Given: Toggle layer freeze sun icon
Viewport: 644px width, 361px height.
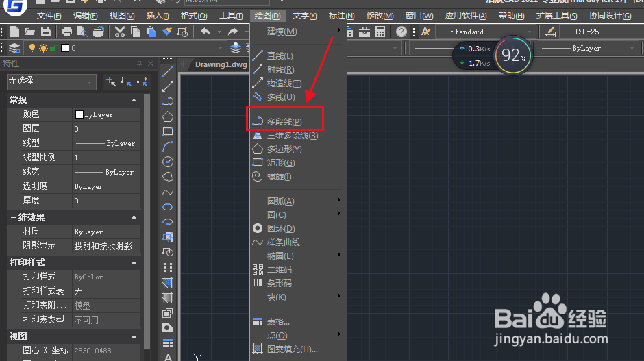Looking at the screenshot, I should [x=43, y=48].
